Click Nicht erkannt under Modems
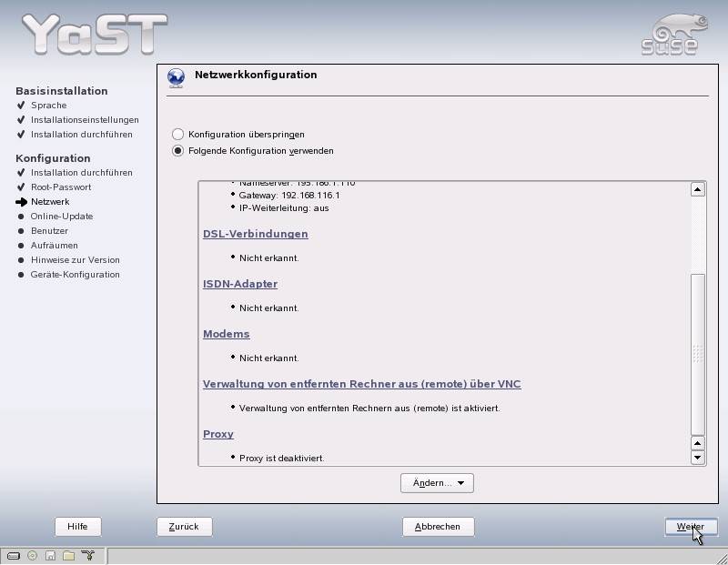 click(x=268, y=358)
